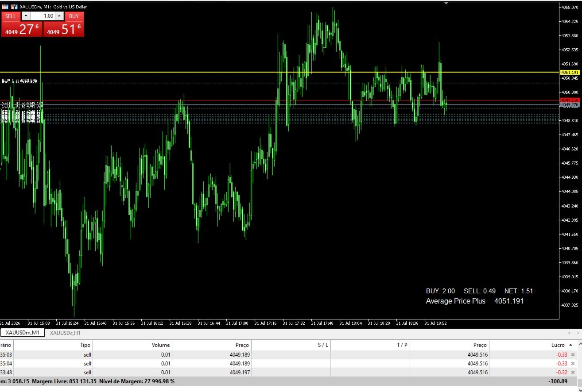Click the BUY: 2.00 chart label
582x392 pixels.
(440, 291)
